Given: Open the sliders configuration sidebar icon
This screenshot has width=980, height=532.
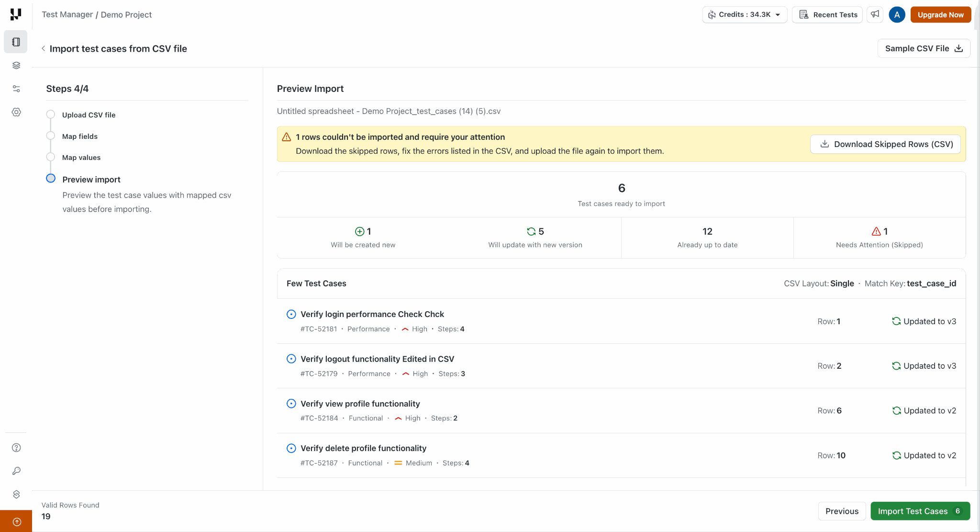Looking at the screenshot, I should (x=16, y=89).
